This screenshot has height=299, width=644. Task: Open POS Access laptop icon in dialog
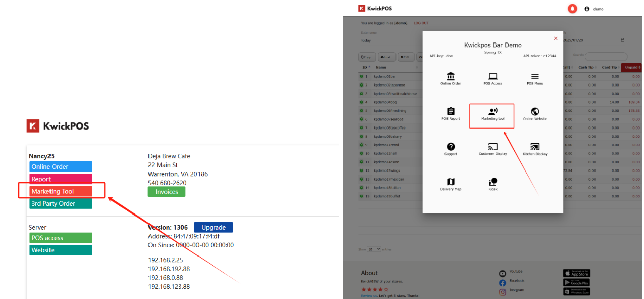click(x=493, y=76)
